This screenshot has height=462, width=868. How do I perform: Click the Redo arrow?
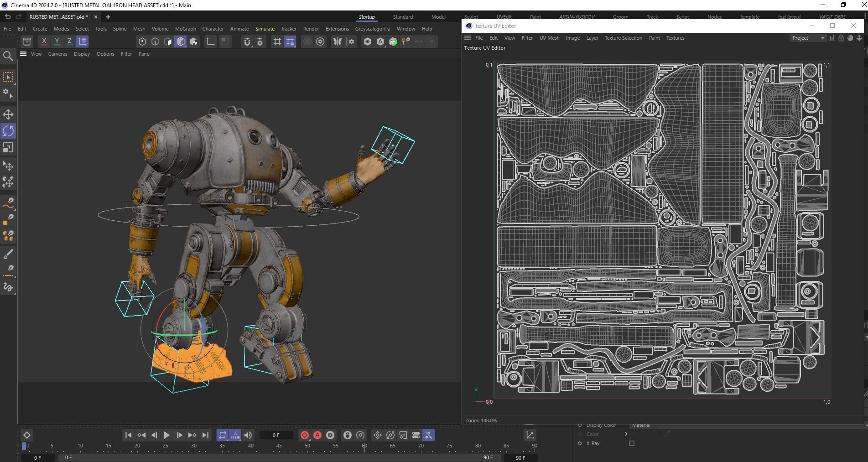click(19, 17)
